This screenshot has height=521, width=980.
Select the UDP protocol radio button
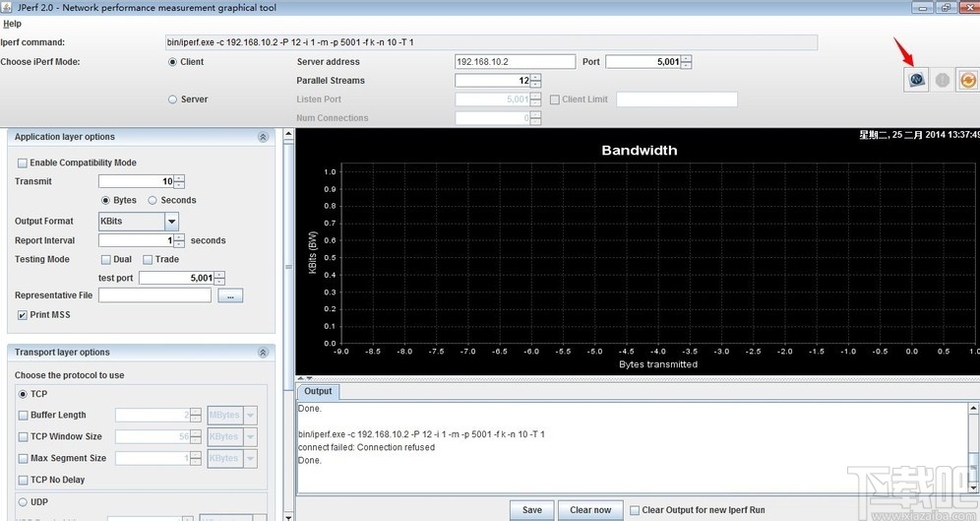click(24, 502)
